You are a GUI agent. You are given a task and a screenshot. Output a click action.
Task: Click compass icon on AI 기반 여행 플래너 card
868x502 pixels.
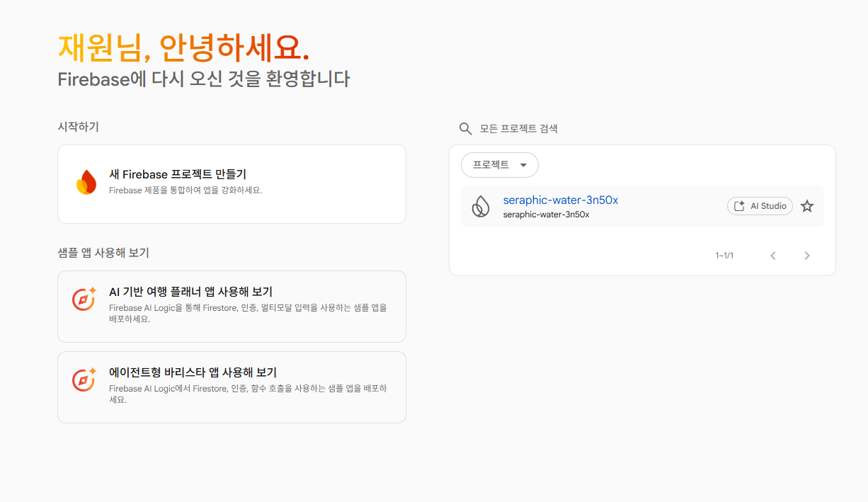pos(84,299)
